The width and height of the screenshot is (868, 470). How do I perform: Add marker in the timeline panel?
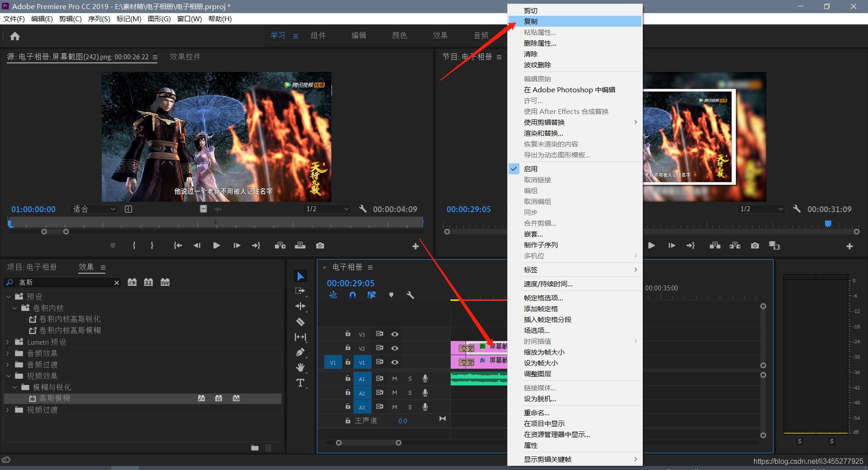click(x=391, y=295)
